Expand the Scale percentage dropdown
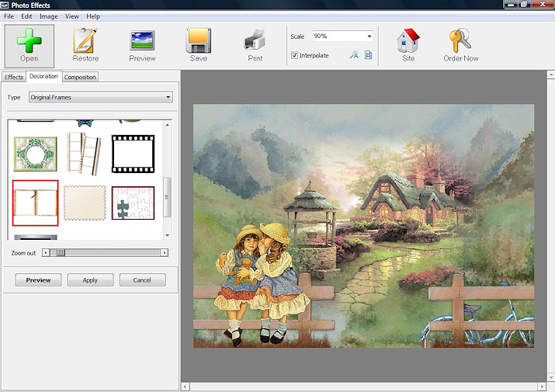 click(x=369, y=36)
